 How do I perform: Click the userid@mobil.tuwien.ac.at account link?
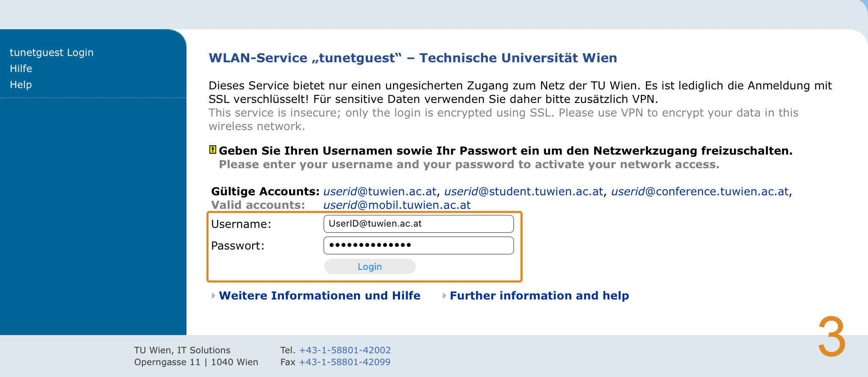397,205
